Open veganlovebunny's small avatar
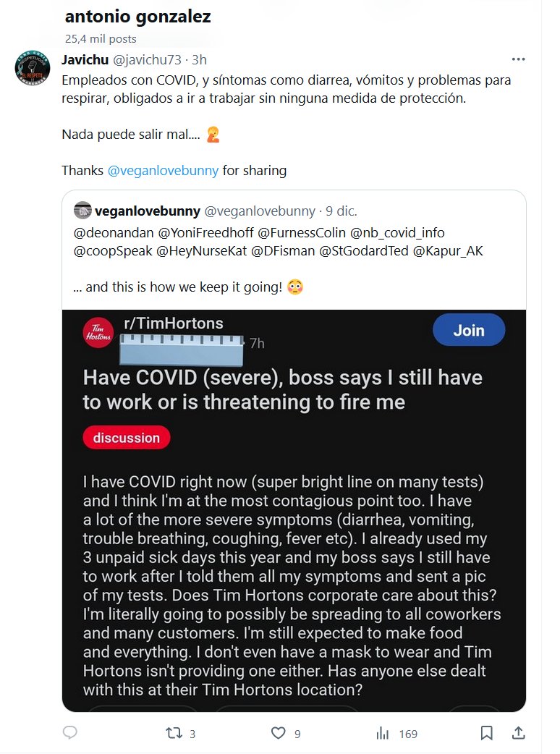The image size is (560, 754). 82,211
